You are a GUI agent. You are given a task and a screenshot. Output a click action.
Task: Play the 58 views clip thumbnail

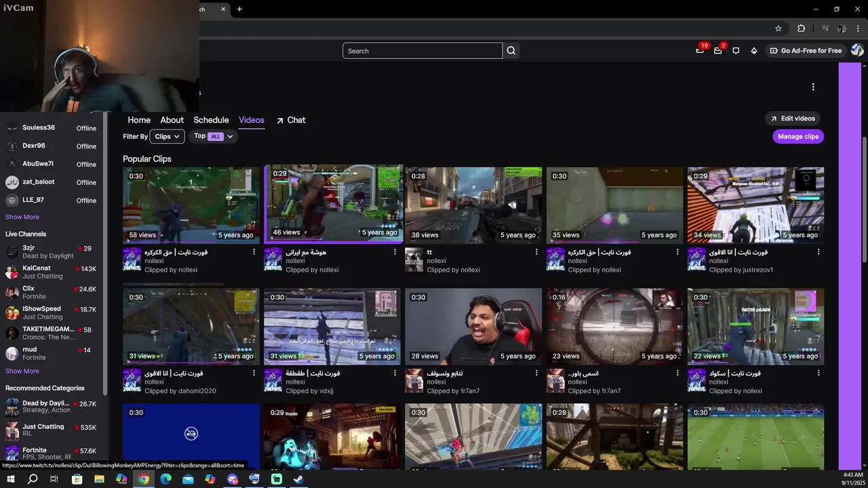[x=191, y=204]
